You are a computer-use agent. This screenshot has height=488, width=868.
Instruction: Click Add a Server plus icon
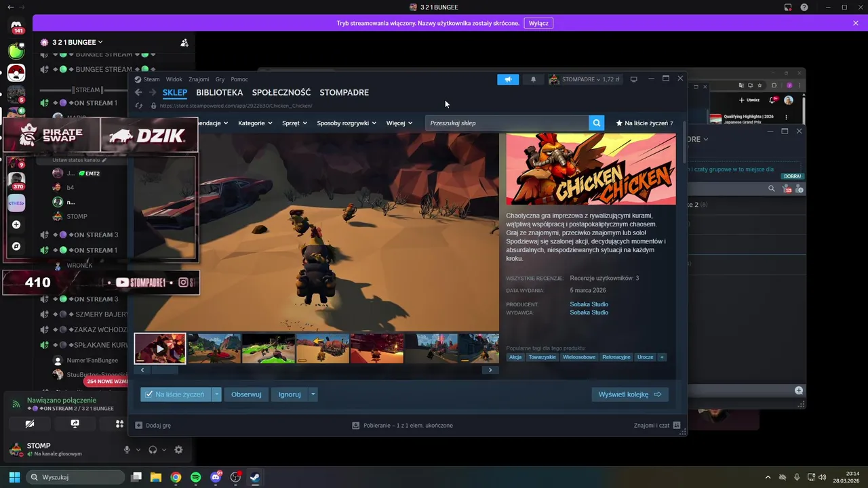(x=16, y=224)
